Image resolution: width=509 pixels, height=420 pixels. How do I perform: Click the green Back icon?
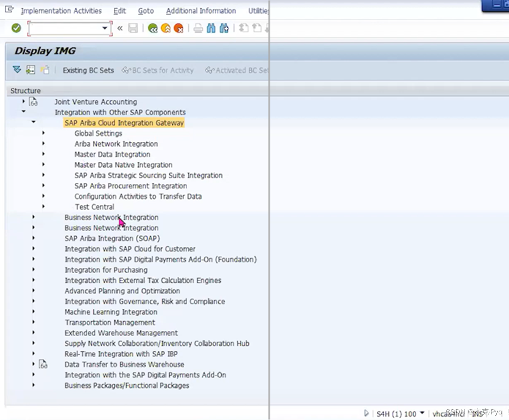pyautogui.click(x=153, y=28)
